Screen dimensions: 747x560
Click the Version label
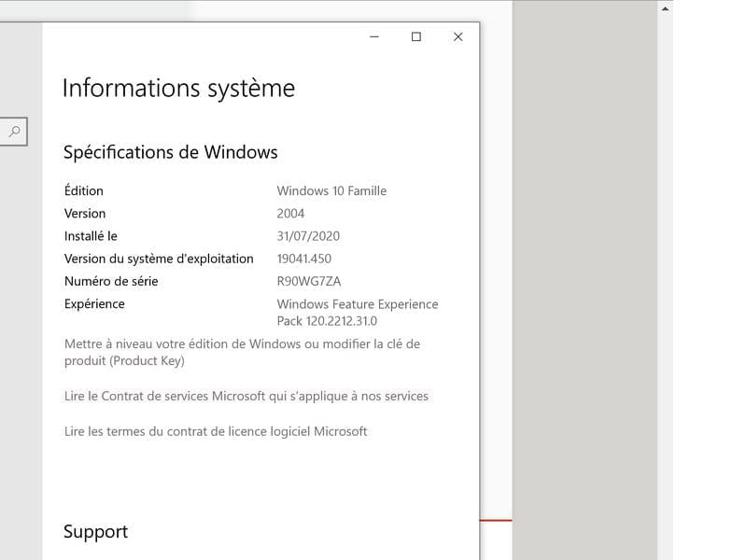point(85,214)
